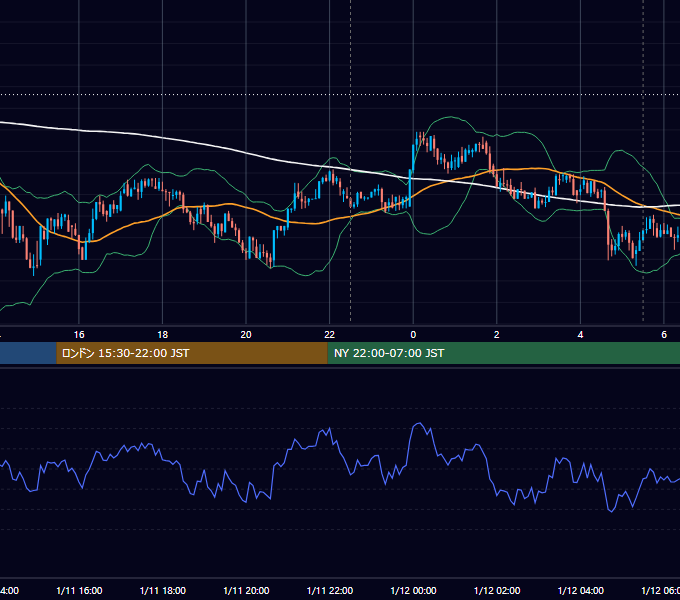Click the 16 hour axis label
The height and width of the screenshot is (600, 680).
pyautogui.click(x=79, y=335)
